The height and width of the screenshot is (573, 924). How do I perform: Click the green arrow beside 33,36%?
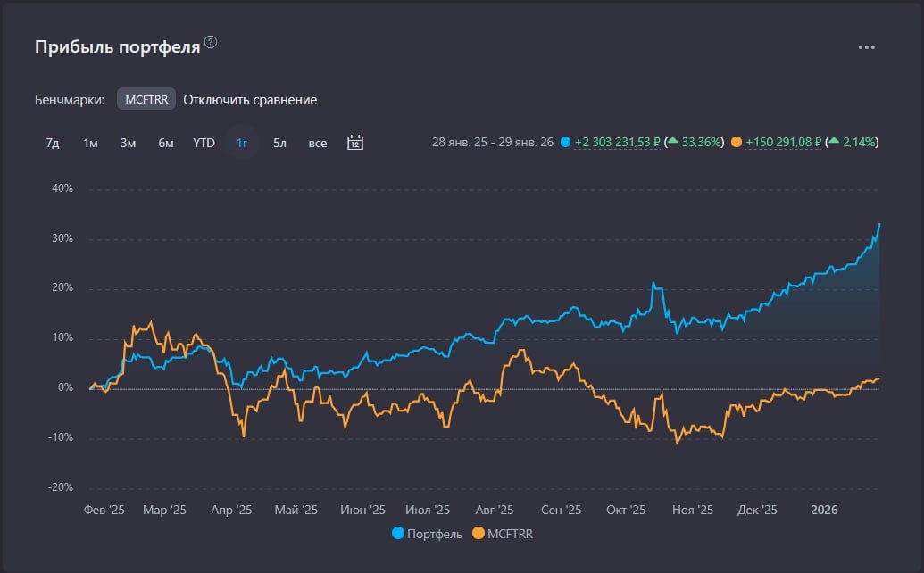coord(673,142)
